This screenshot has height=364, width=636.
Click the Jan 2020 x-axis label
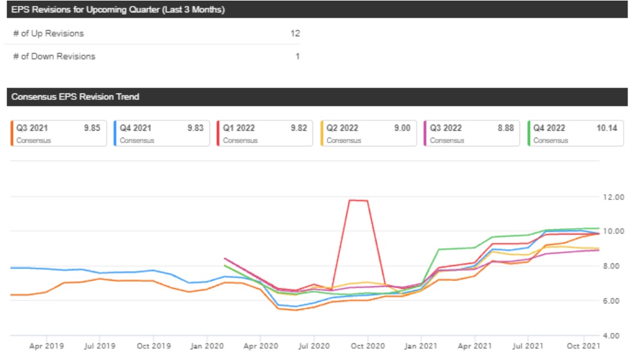point(207,346)
